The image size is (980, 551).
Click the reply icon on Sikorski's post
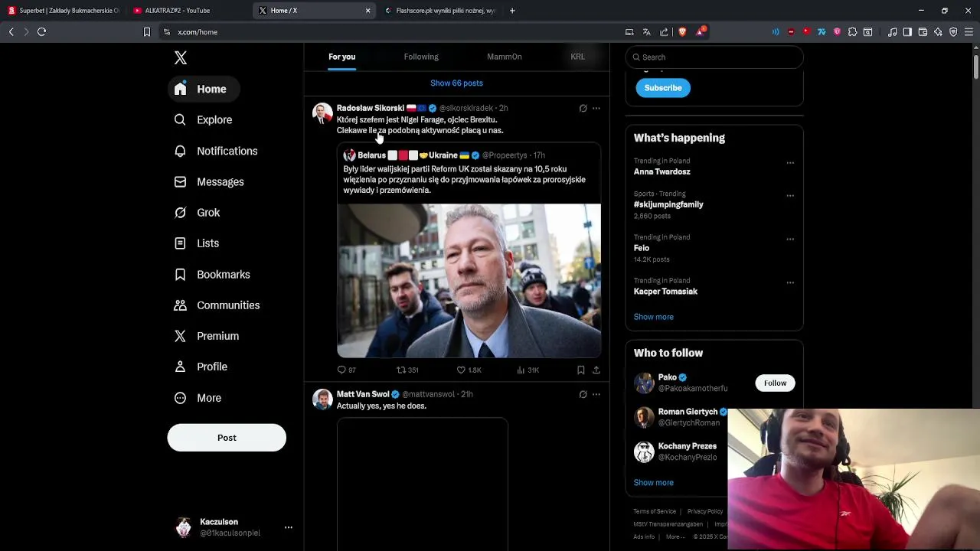tap(341, 370)
